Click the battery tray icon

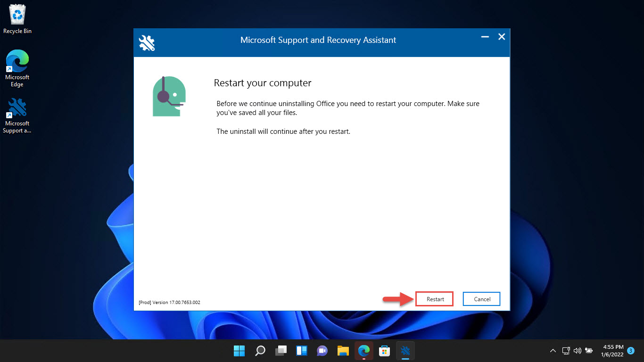pyautogui.click(x=589, y=351)
